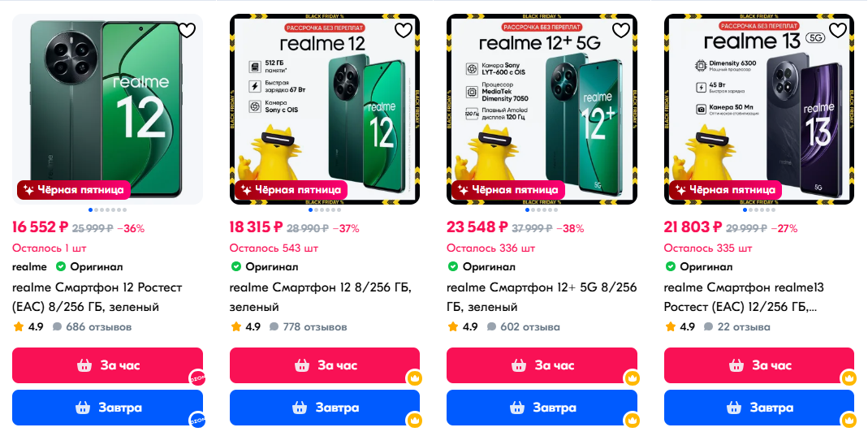Choose Завтра delivery for realme 12 8/256 зеленый
The image size is (868, 436).
tap(325, 408)
